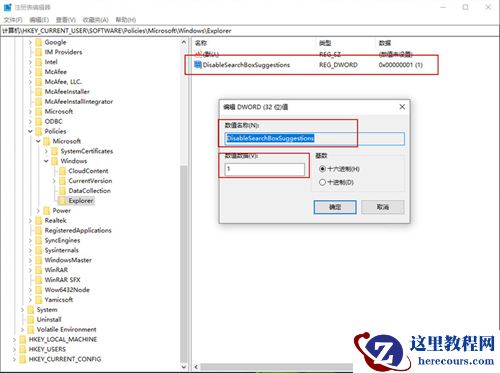Select the hexadecimal (十六进制) radio button
Image resolution: width=500 pixels, height=373 pixels.
coord(322,169)
